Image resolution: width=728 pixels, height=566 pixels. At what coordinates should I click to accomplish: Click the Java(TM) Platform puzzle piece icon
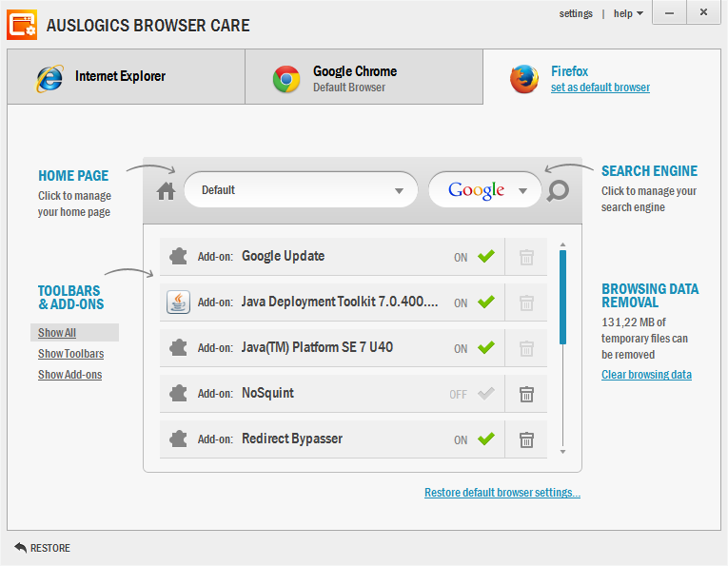pyautogui.click(x=178, y=347)
